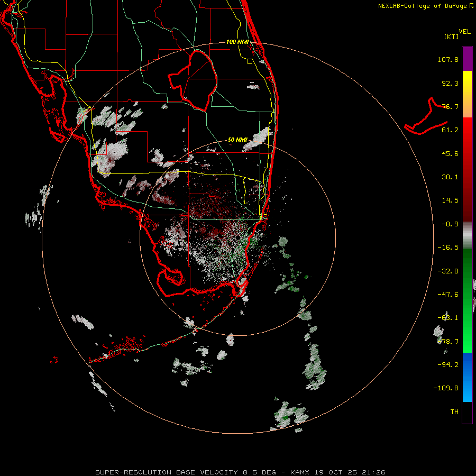Click the [KT] units label
The width and height of the screenshot is (476, 476).
451,36
